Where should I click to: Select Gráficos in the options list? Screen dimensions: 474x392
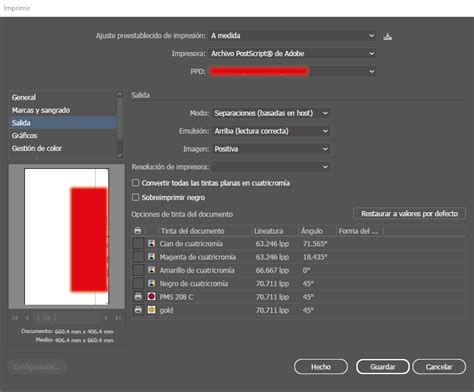click(63, 135)
